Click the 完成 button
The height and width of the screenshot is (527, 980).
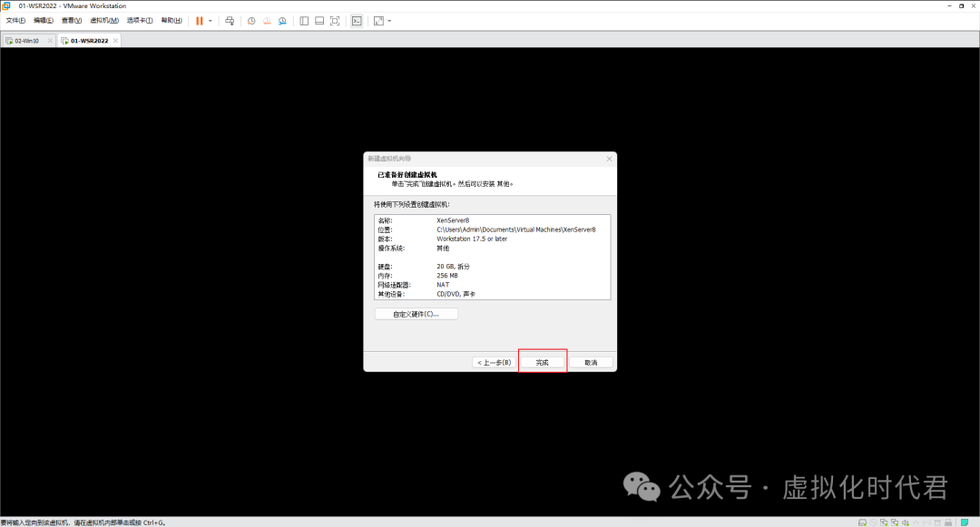(x=542, y=361)
